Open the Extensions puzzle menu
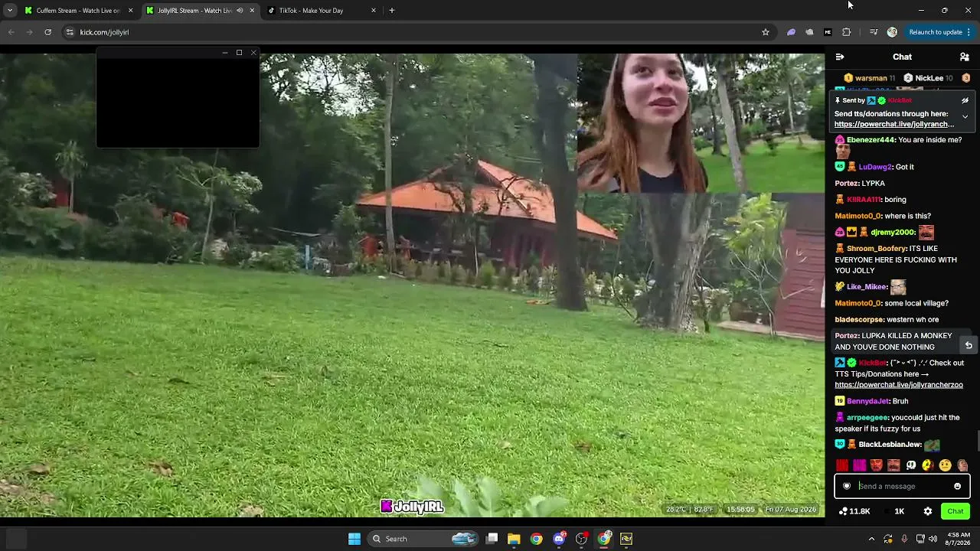Image resolution: width=980 pixels, height=551 pixels. tap(846, 32)
